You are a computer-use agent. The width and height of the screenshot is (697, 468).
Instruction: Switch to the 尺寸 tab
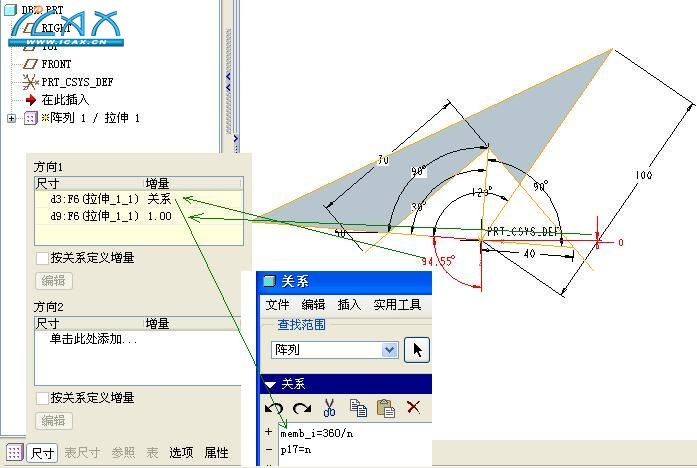pos(42,453)
